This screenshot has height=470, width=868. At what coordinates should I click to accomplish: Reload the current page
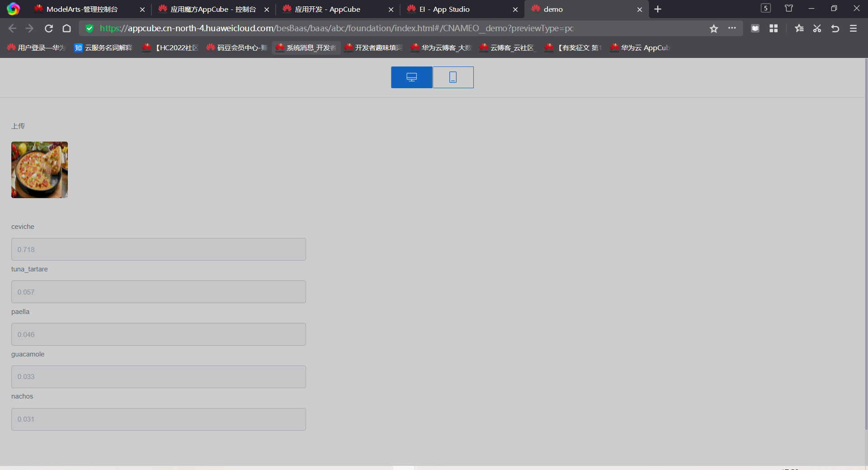[x=49, y=28]
